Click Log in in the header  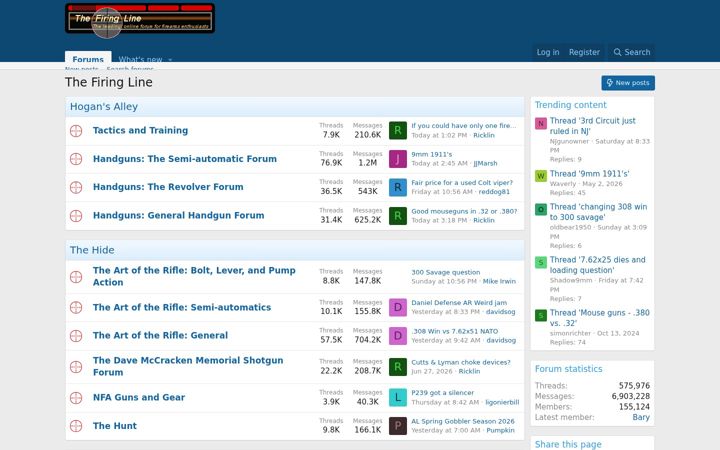548,52
